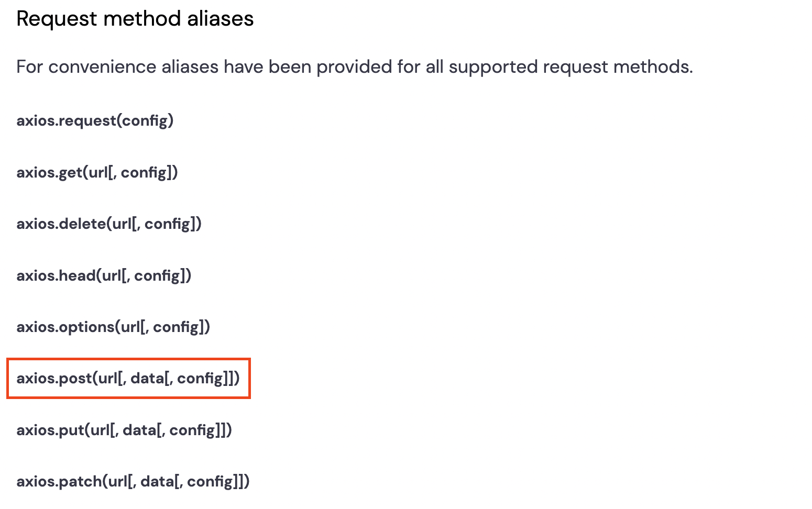812x509 pixels.
Task: Click the highlighted axios.post signature
Action: click(128, 379)
